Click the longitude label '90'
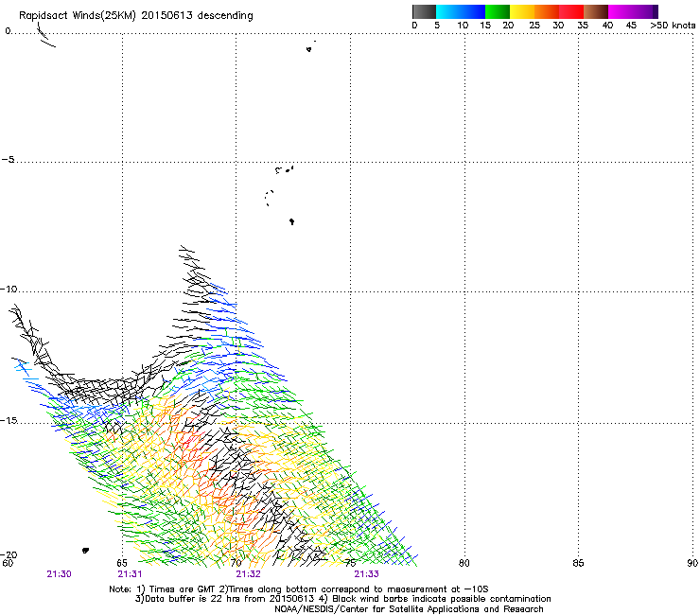The height and width of the screenshot is (615, 700). 692,563
